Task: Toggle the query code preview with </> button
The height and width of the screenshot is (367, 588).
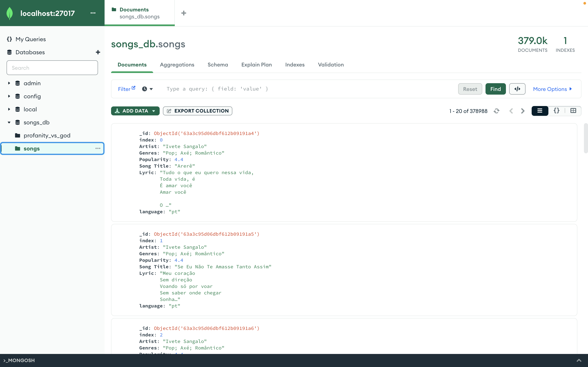Action: click(517, 89)
